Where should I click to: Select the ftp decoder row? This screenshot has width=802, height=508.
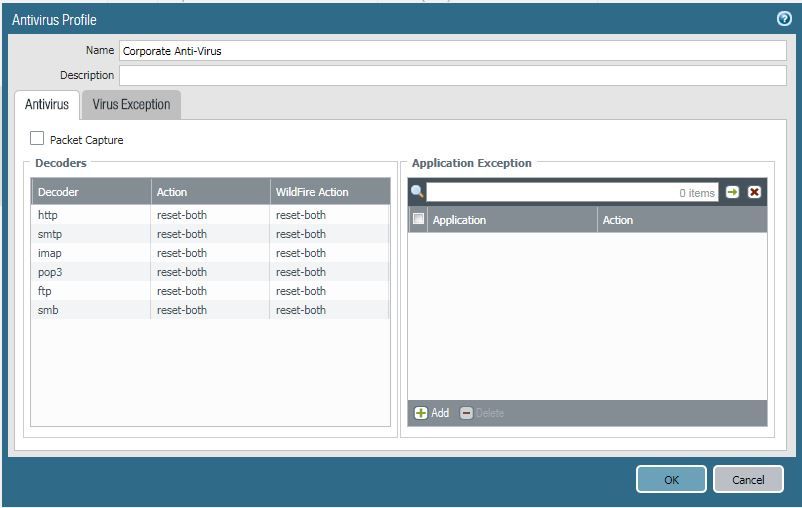[90, 291]
